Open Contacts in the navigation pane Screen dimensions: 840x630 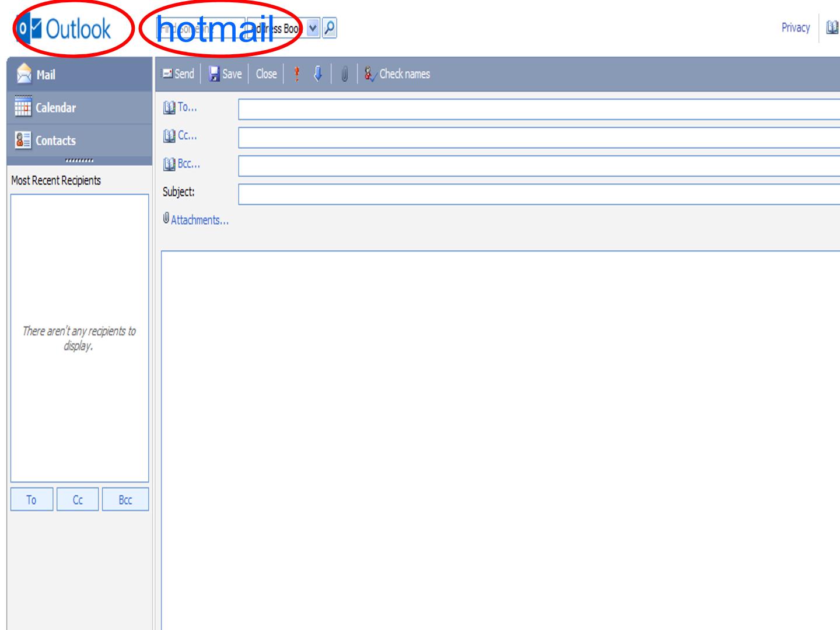(x=79, y=140)
